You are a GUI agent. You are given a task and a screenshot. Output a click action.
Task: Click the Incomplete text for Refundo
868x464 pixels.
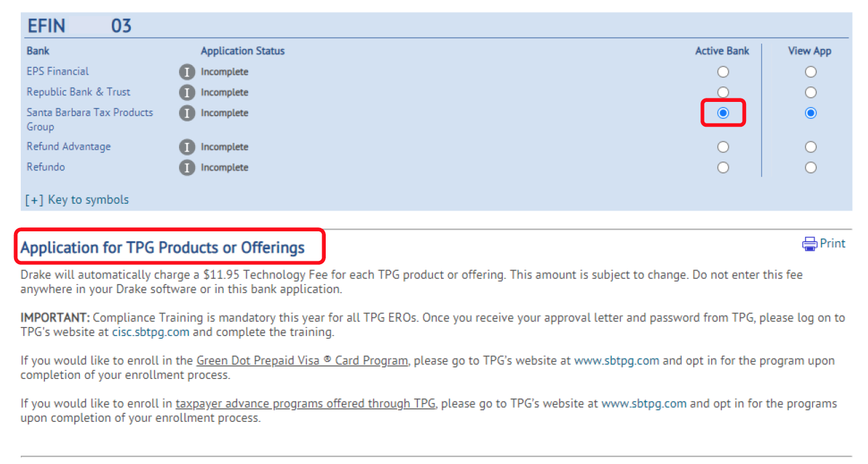pyautogui.click(x=225, y=168)
